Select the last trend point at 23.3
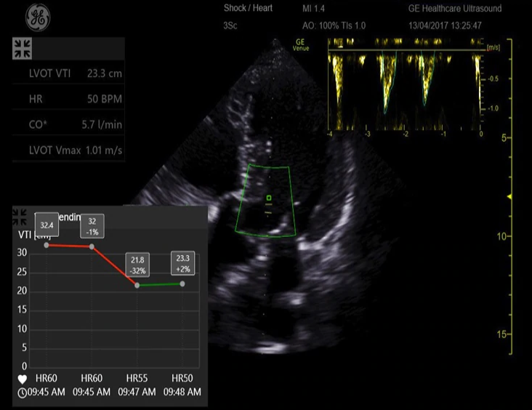 tap(182, 284)
